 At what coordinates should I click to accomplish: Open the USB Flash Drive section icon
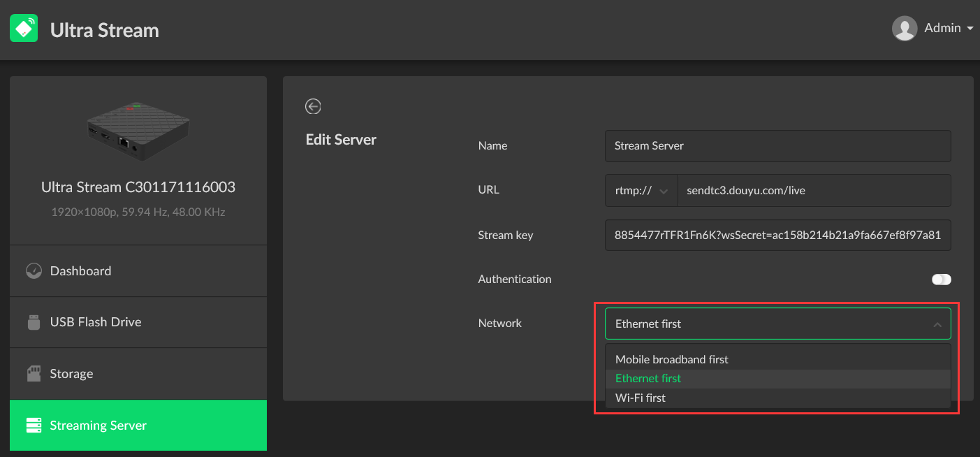pos(34,321)
